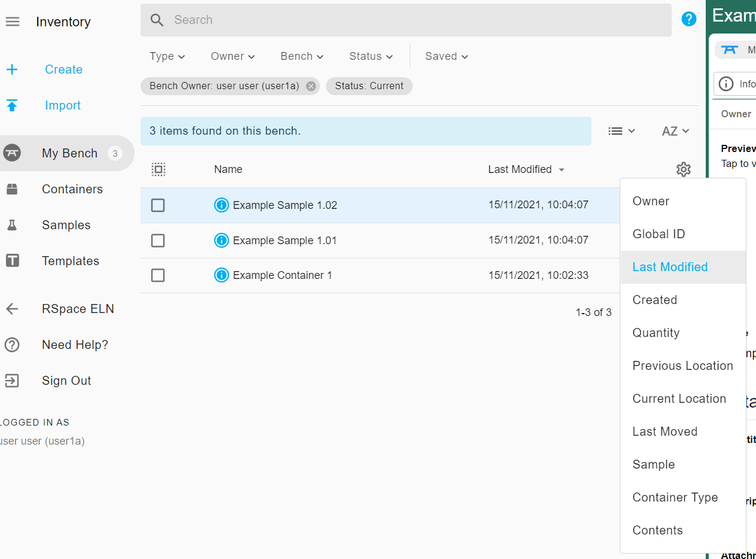This screenshot has height=559, width=756.
Task: Go to My Bench in the sidebar
Action: click(x=67, y=153)
